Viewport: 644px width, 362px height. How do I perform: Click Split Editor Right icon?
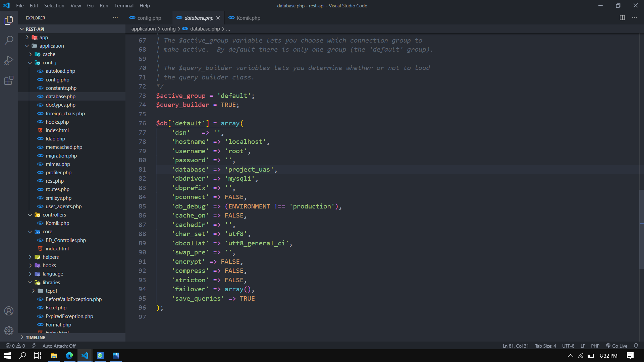(622, 18)
